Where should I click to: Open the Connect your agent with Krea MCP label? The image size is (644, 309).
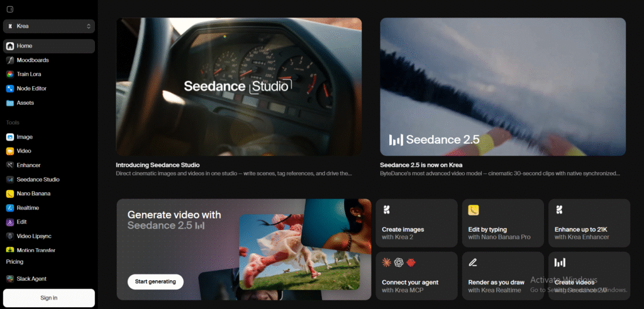point(410,286)
